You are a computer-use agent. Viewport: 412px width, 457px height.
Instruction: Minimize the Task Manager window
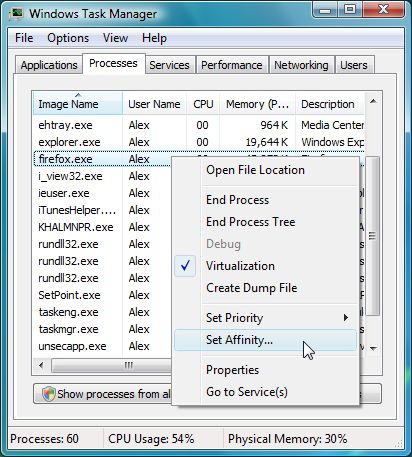[325, 10]
